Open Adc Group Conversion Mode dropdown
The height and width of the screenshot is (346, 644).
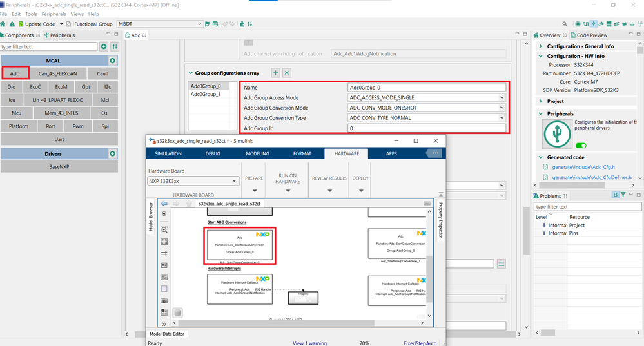click(502, 108)
